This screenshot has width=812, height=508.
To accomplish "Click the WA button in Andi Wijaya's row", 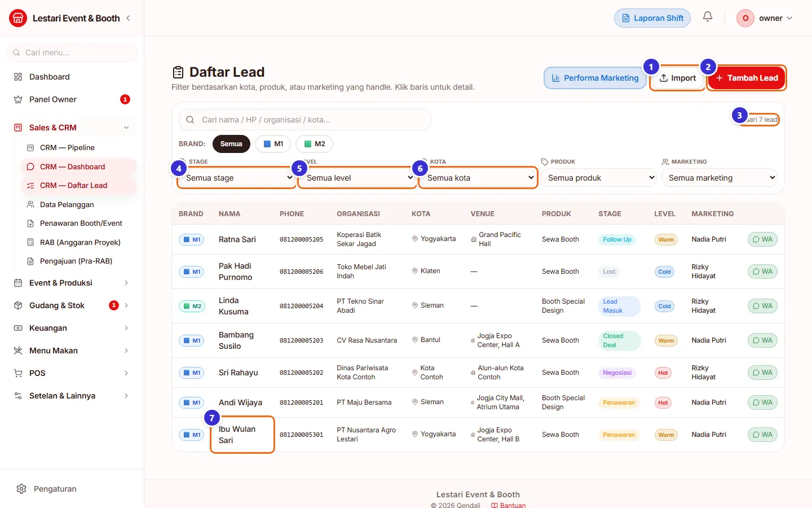I will coord(762,402).
